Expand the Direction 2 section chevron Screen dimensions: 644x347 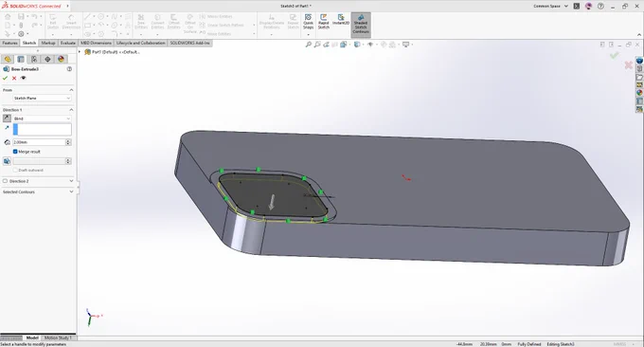pos(71,181)
